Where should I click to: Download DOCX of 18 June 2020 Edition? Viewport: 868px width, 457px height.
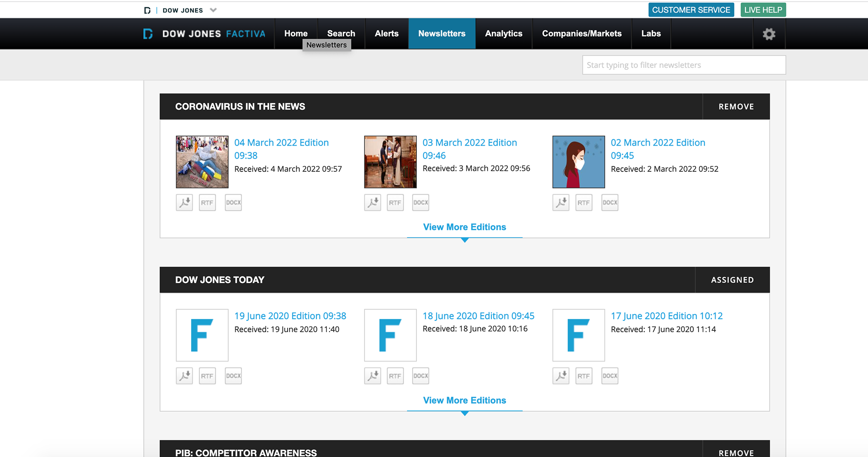(420, 376)
